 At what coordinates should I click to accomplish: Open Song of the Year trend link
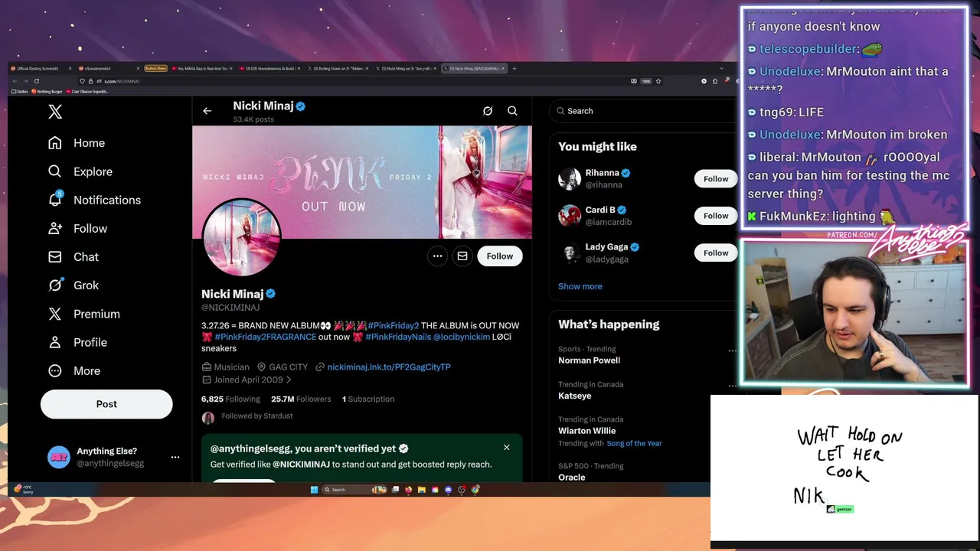pyautogui.click(x=634, y=443)
